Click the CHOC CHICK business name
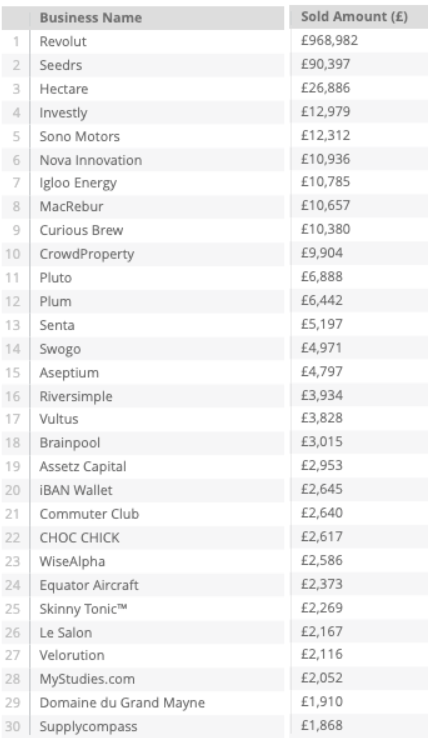429x738 pixels. [x=80, y=537]
